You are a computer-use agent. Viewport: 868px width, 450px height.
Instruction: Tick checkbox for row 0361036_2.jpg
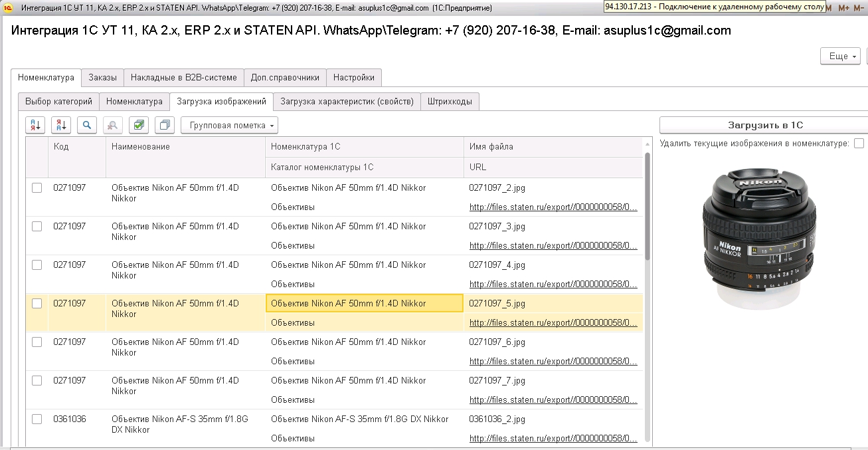pyautogui.click(x=37, y=419)
